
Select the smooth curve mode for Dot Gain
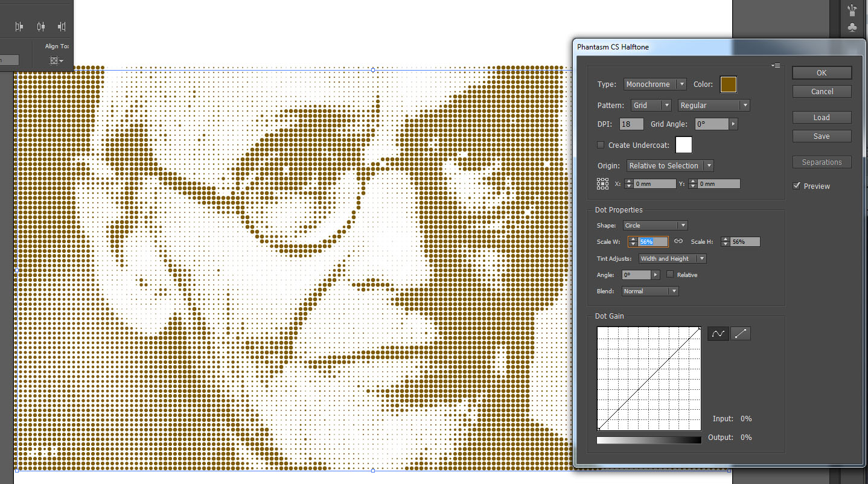tap(718, 333)
